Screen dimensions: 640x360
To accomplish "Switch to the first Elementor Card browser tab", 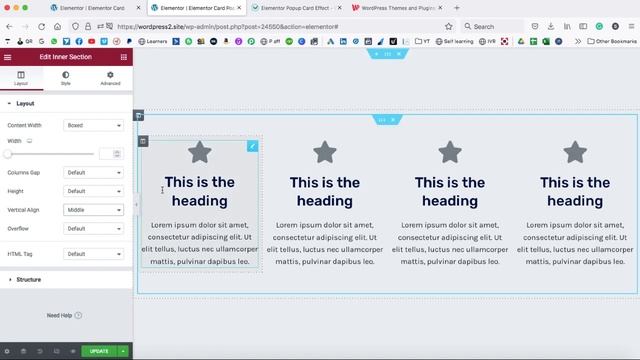I will (92, 8).
